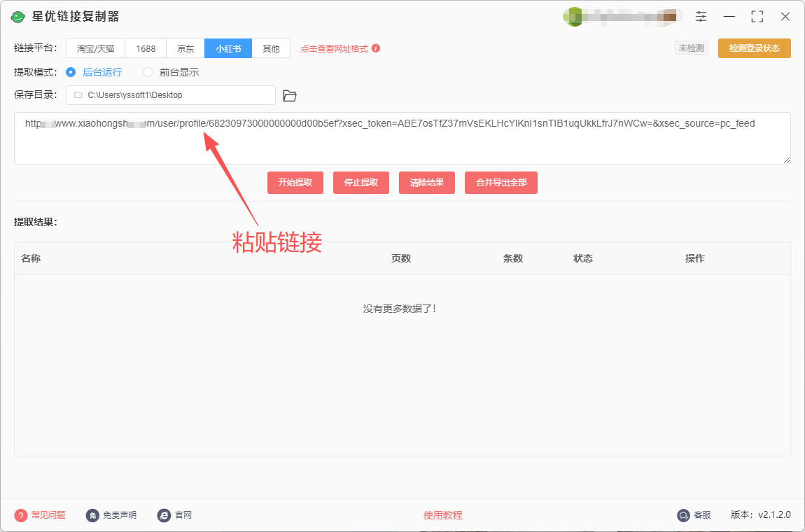Open the 常见问题 link
805x532 pixels.
tap(48, 515)
